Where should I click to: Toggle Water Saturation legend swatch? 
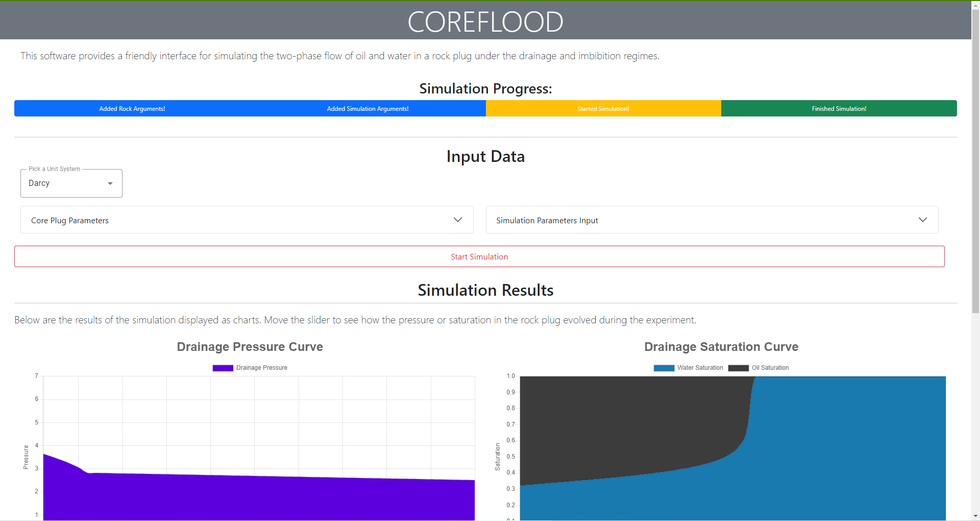pyautogui.click(x=664, y=368)
